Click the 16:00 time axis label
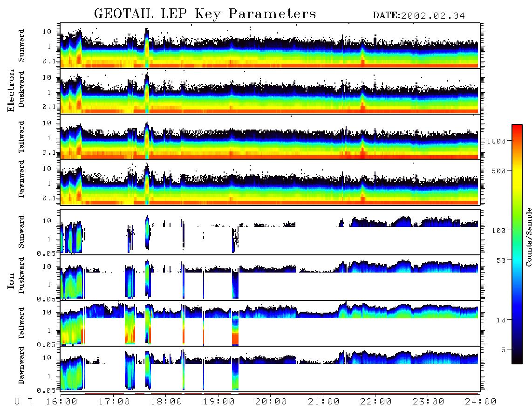532x410 pixels. [x=61, y=402]
